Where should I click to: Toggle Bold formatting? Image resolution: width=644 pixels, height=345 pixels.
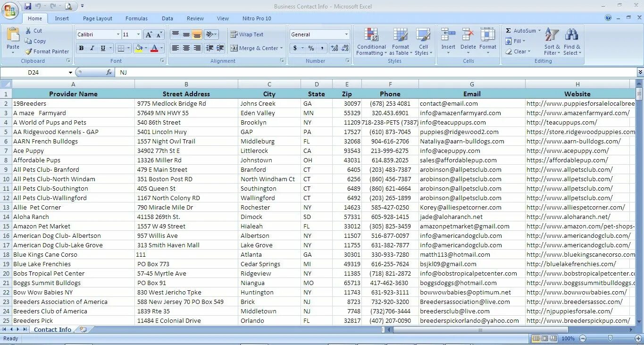coord(81,48)
